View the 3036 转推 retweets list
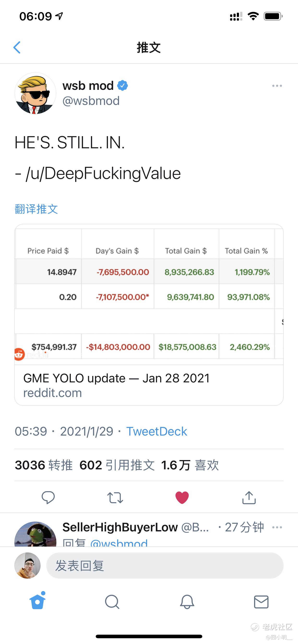 click(44, 465)
